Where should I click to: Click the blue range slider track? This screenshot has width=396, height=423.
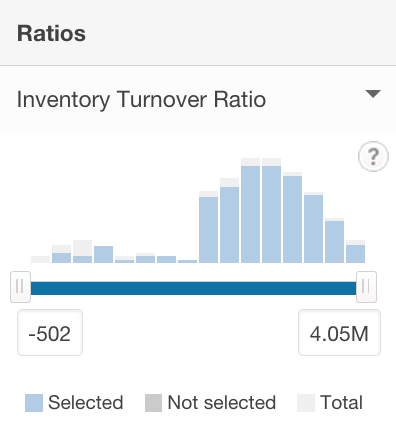click(193, 288)
